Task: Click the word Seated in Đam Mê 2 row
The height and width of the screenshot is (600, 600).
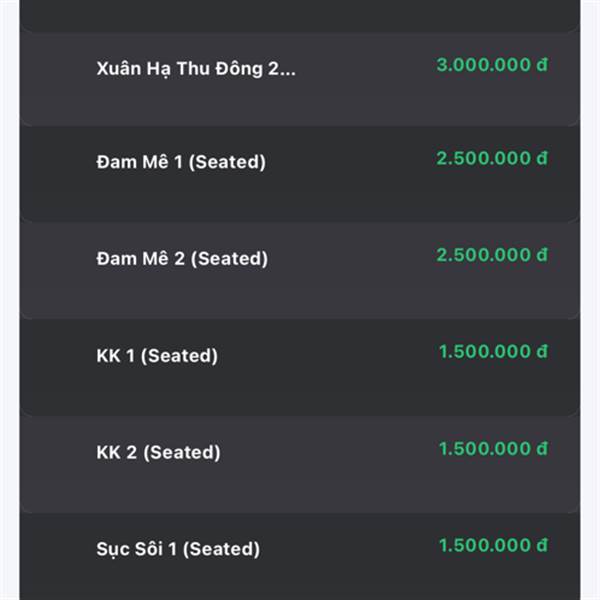Action: (230, 259)
